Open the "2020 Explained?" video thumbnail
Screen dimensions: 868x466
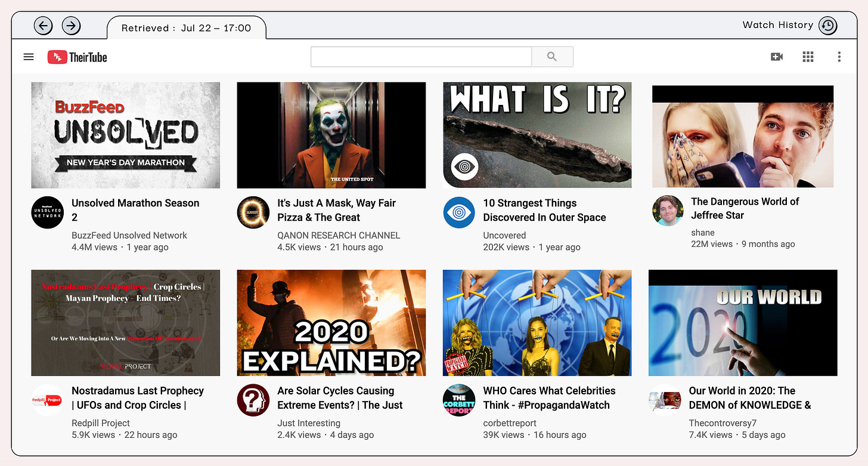point(331,323)
